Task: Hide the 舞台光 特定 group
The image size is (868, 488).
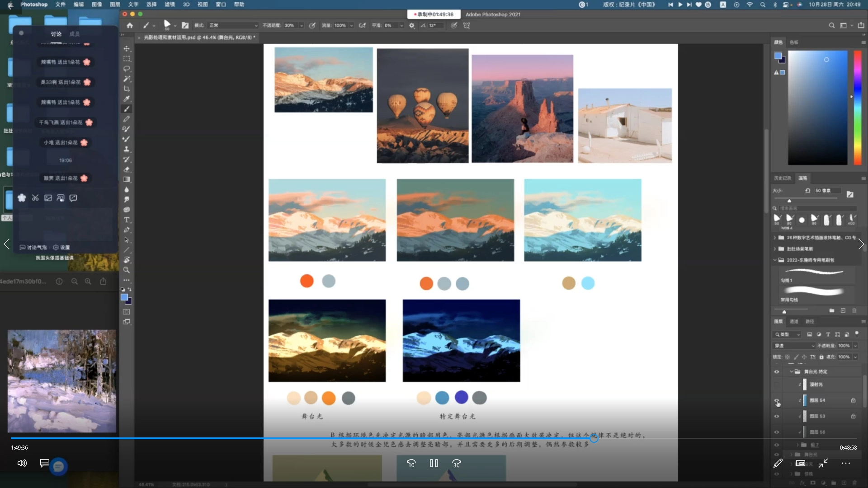Action: (x=777, y=372)
